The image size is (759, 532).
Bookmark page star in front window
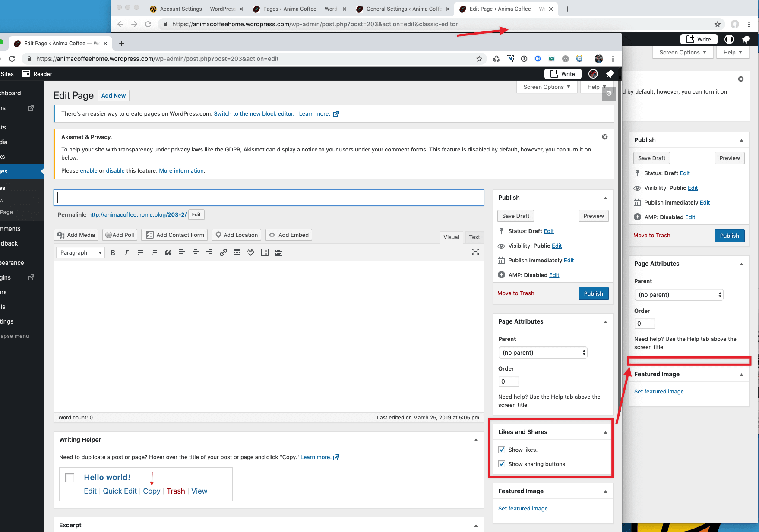click(479, 59)
